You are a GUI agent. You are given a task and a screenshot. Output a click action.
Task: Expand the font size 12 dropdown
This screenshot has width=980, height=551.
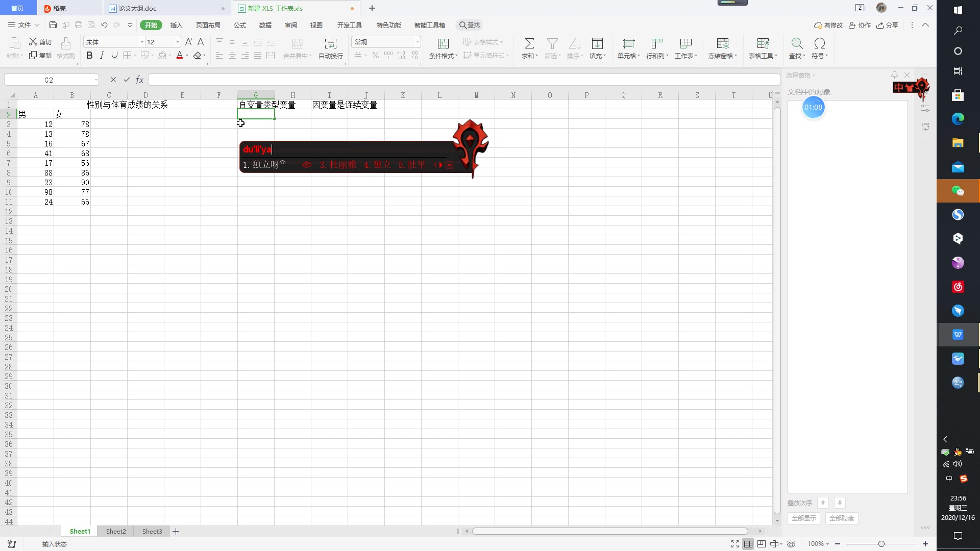click(178, 42)
